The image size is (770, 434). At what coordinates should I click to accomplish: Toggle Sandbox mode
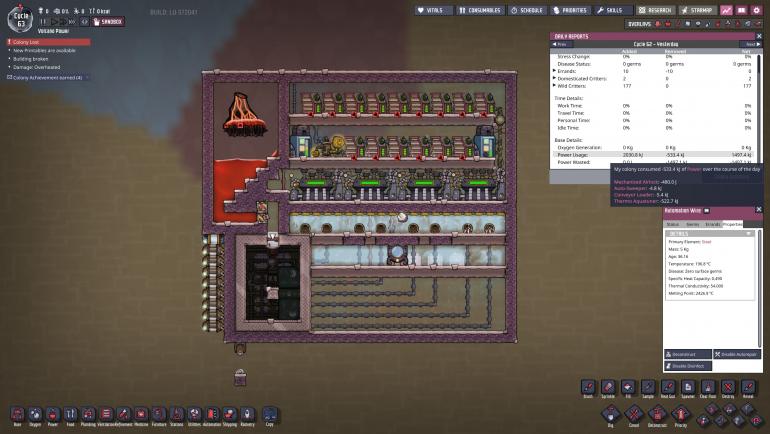108,22
